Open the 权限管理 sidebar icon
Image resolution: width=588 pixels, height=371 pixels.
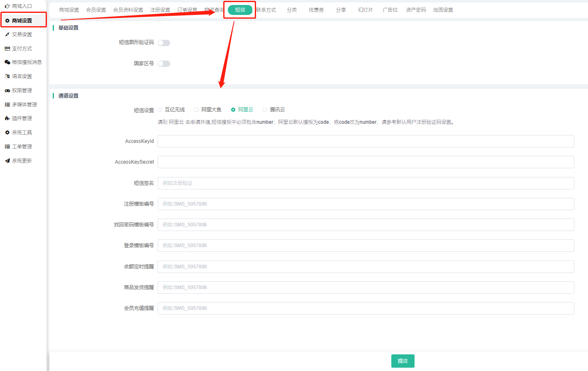(7, 91)
